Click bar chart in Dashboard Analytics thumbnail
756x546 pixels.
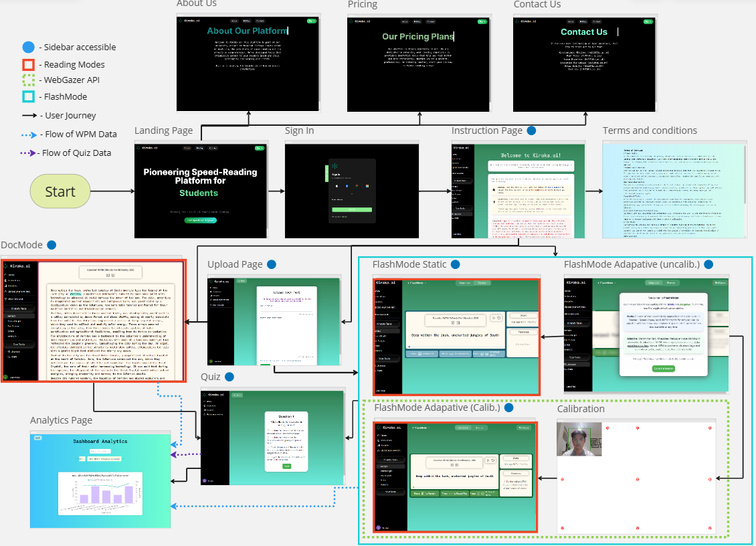point(100,493)
